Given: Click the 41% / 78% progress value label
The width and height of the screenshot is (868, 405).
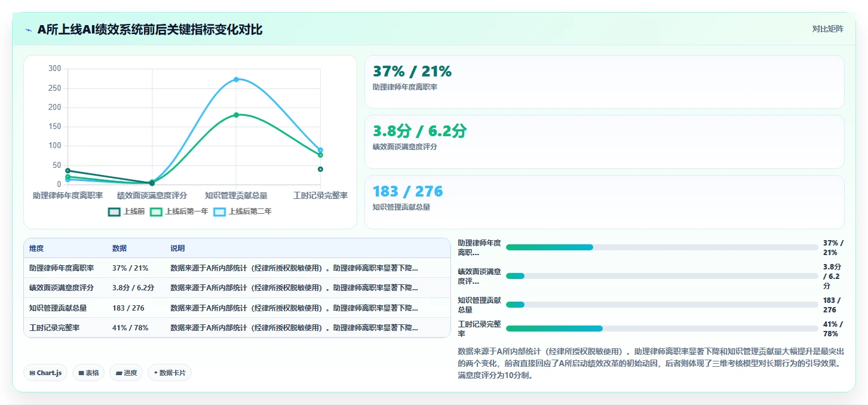Looking at the screenshot, I should [x=833, y=329].
